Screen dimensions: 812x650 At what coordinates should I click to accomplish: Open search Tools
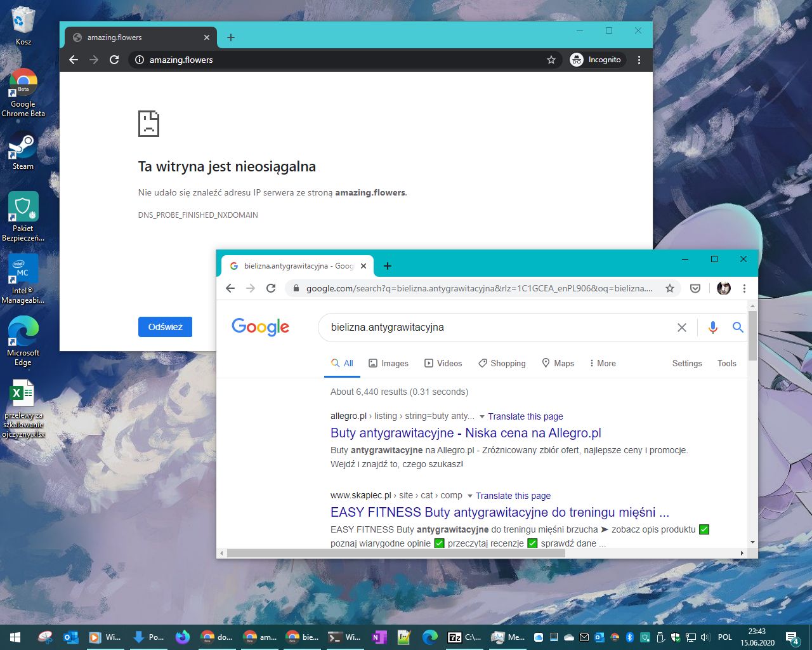click(727, 363)
